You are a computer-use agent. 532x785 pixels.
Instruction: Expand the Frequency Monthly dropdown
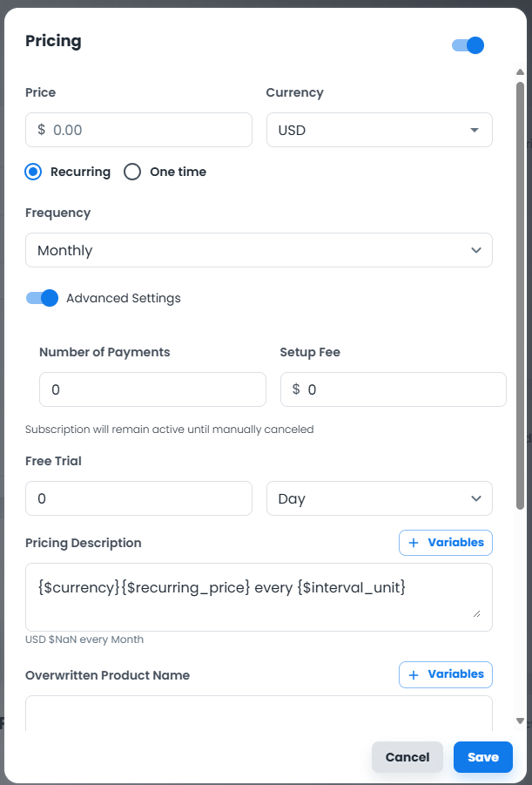[259, 250]
